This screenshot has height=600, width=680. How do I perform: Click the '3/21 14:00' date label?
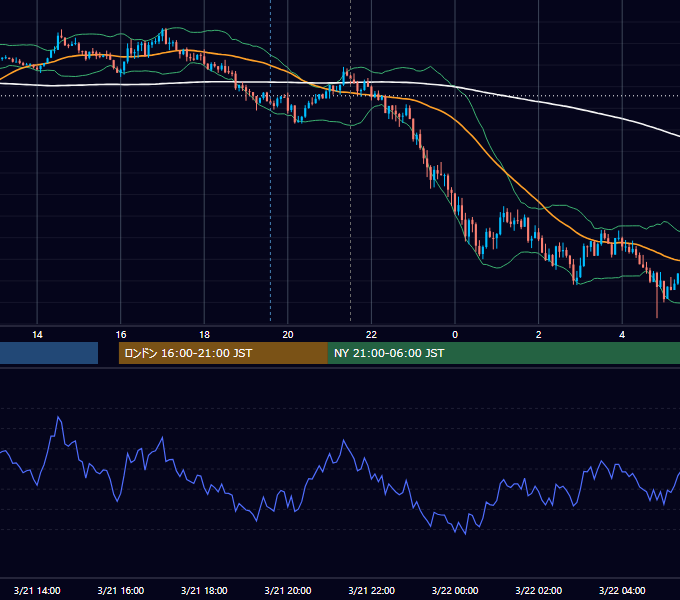tap(37, 590)
